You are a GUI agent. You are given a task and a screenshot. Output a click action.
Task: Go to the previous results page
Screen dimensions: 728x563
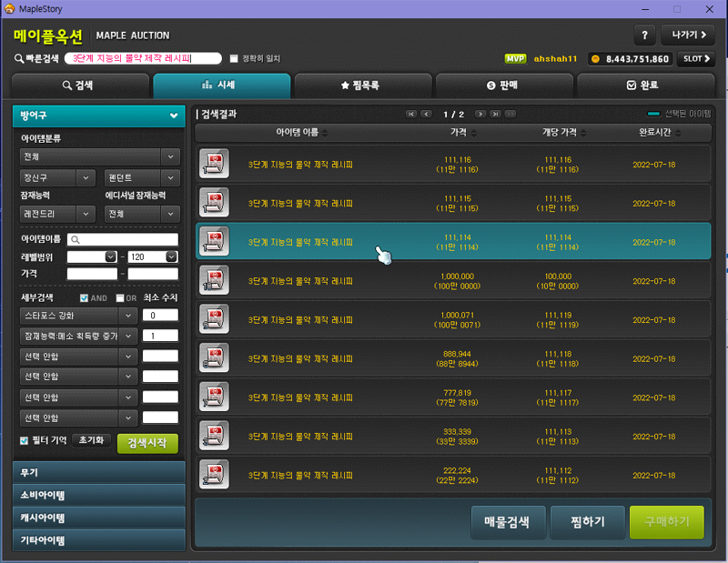click(426, 115)
